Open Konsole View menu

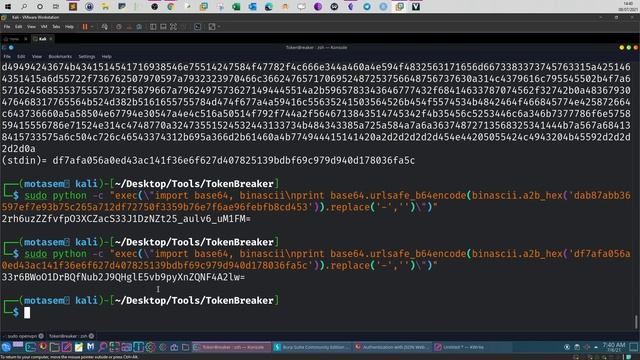point(37,57)
